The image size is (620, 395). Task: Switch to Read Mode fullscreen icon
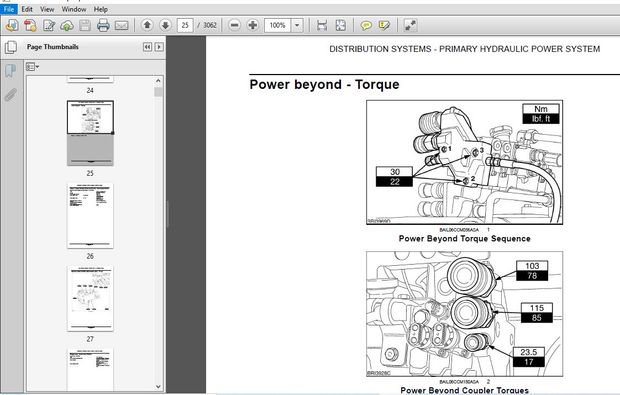tap(410, 25)
